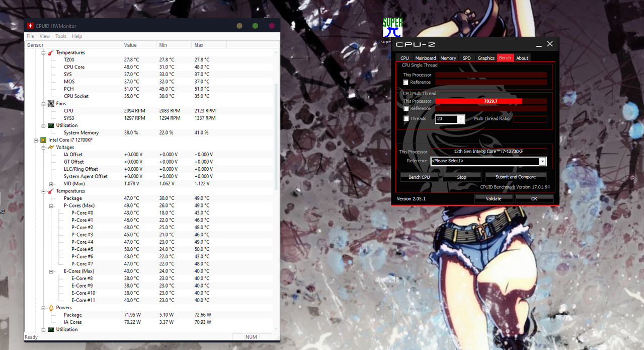Open the Reference Please Select dropdown
The height and width of the screenshot is (350, 644).
[x=542, y=161]
